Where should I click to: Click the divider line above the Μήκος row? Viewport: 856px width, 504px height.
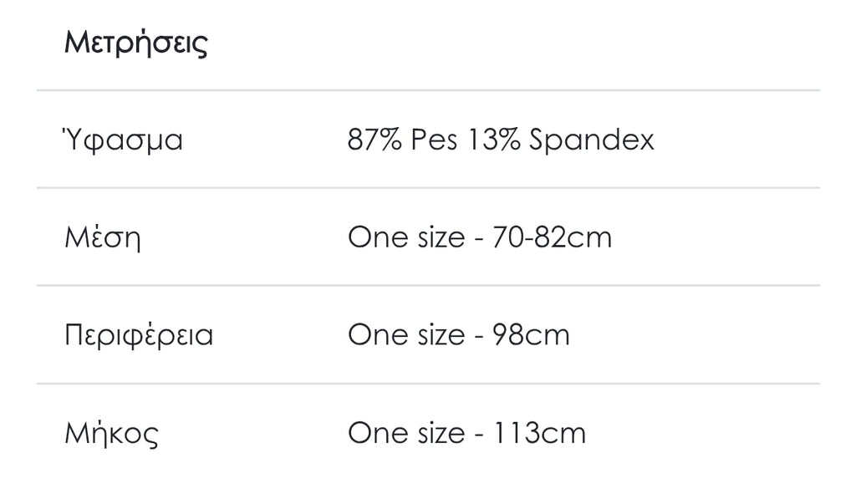[x=428, y=384]
